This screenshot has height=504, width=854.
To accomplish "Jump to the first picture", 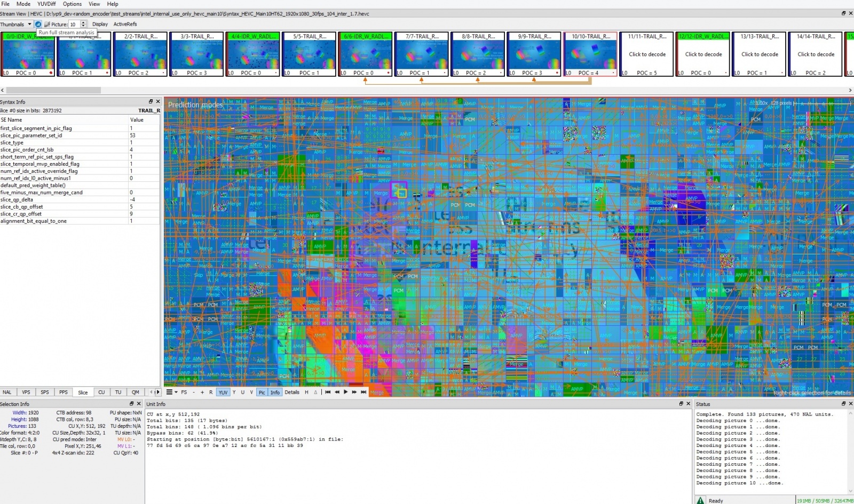I will point(328,392).
